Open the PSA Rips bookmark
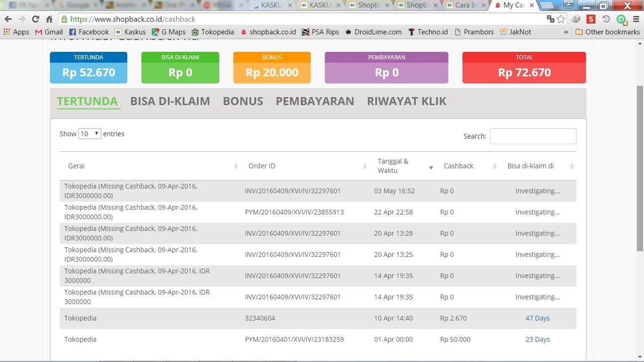 (320, 32)
